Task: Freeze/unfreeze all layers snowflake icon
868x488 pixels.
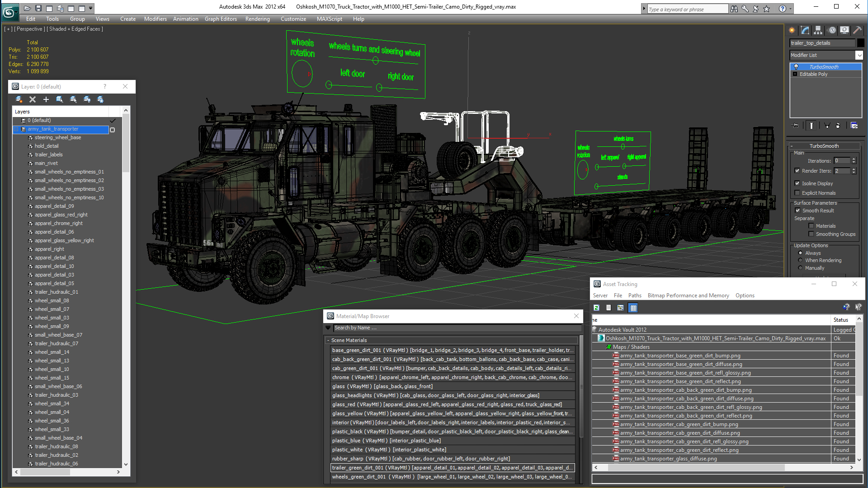Action: pos(100,99)
